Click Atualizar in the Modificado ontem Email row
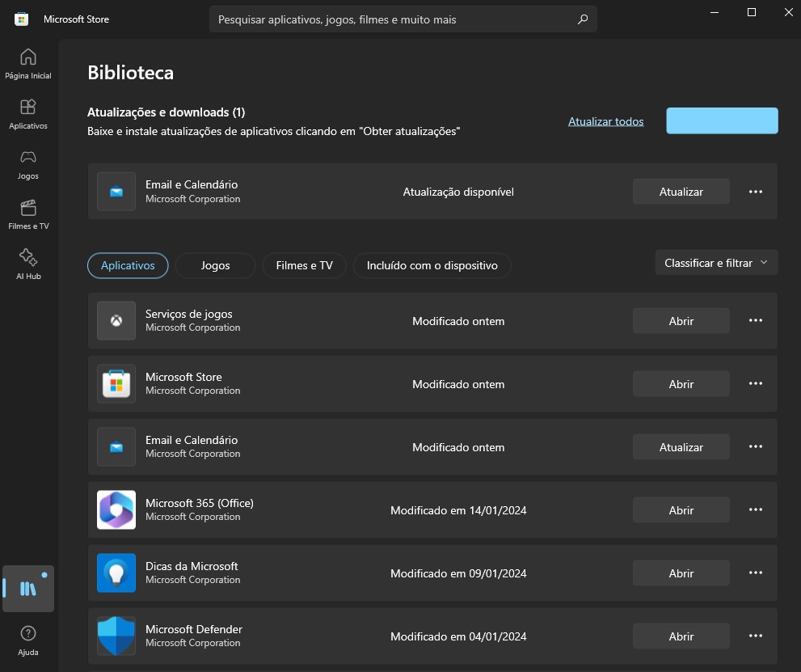 (681, 447)
